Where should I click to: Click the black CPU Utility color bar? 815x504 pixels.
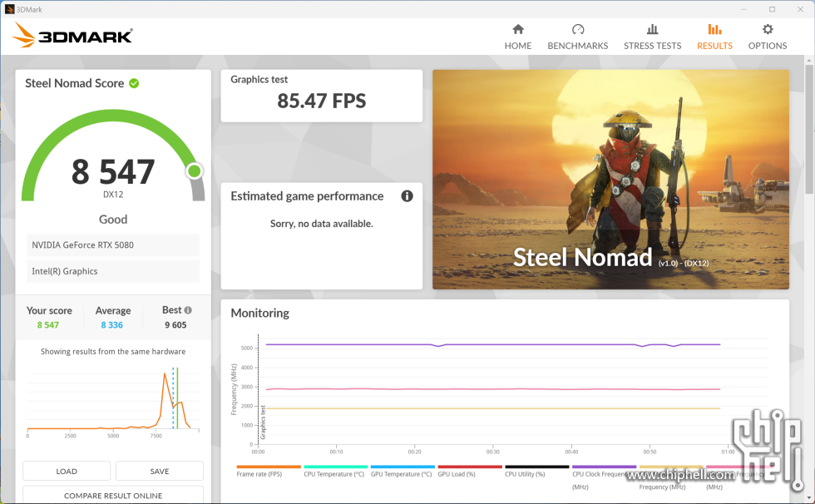537,467
